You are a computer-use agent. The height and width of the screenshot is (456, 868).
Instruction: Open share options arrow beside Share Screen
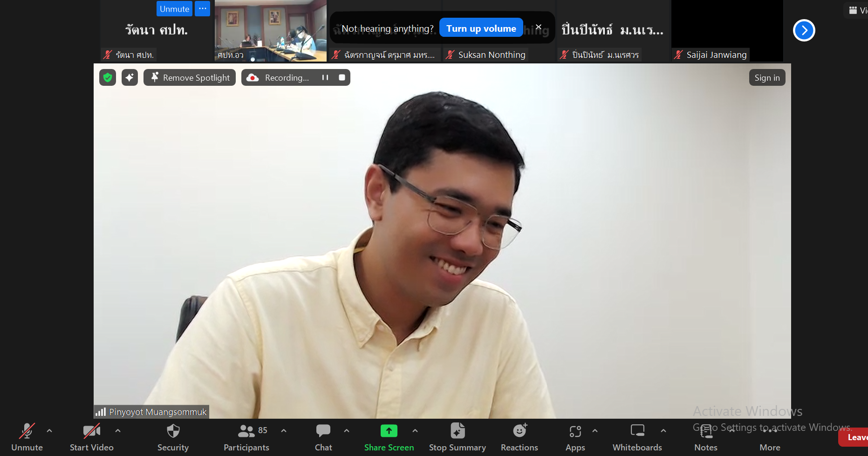415,431
